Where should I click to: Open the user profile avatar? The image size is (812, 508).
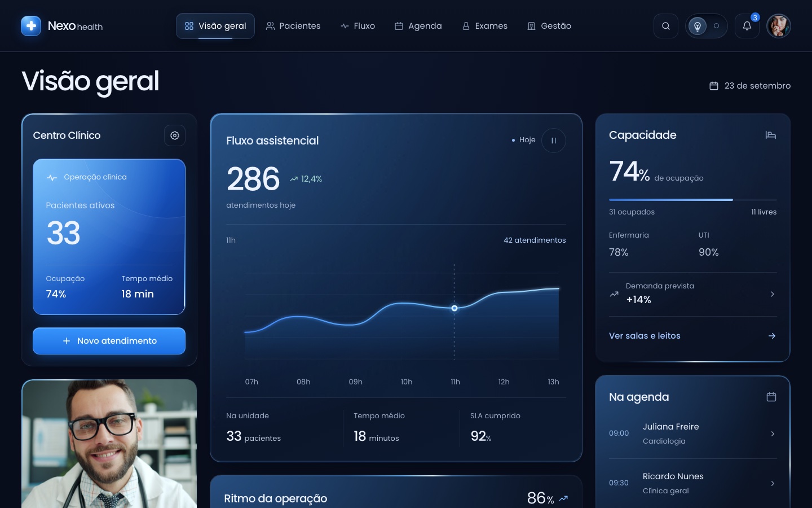pyautogui.click(x=779, y=26)
